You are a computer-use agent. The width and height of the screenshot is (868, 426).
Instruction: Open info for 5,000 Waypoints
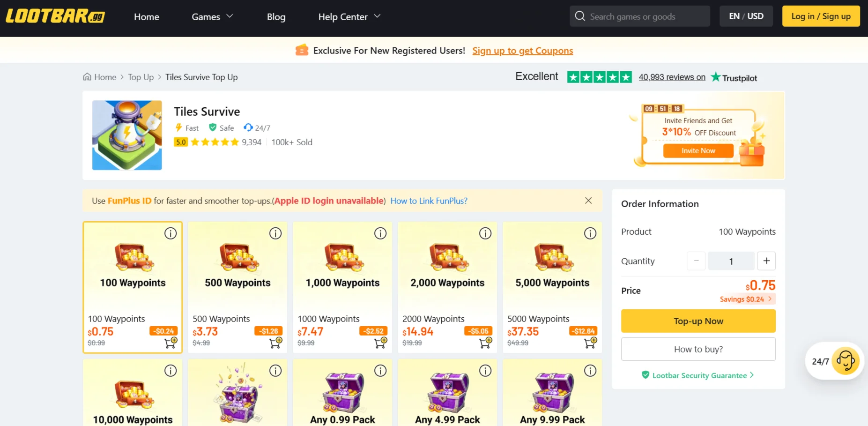(590, 233)
